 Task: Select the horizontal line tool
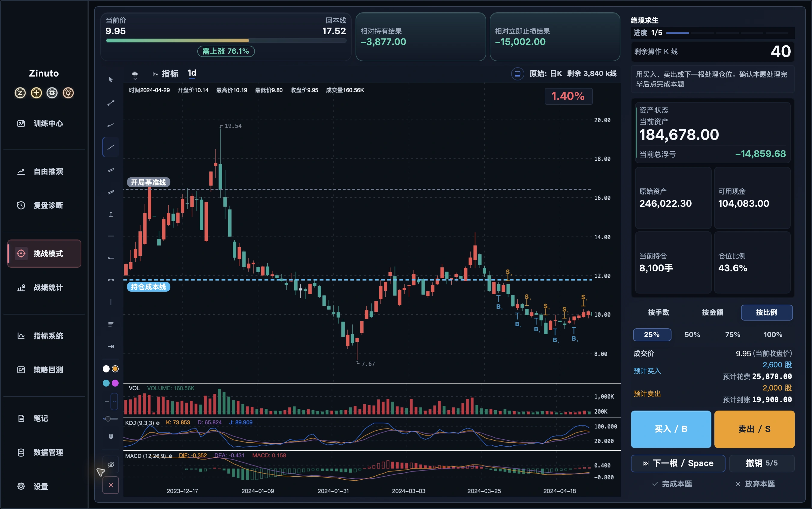[111, 236]
